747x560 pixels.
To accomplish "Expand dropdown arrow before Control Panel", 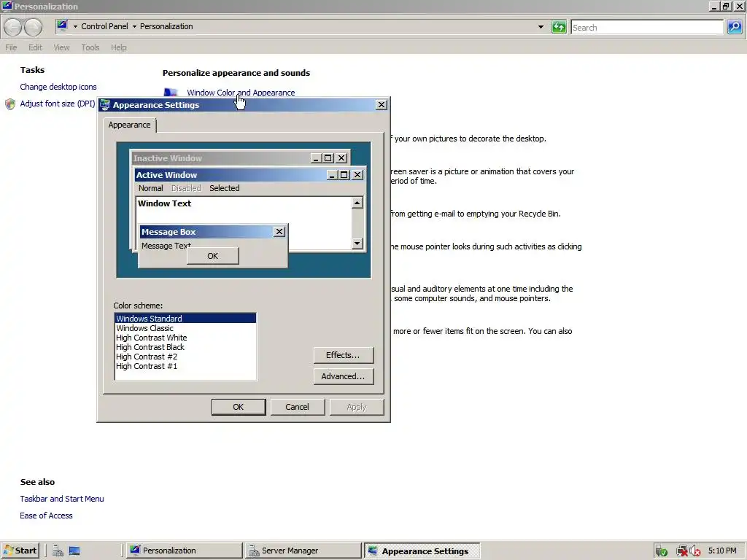I will point(75,26).
